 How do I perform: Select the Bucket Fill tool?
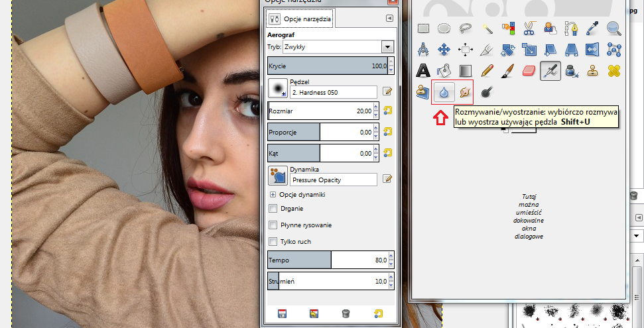click(x=444, y=71)
